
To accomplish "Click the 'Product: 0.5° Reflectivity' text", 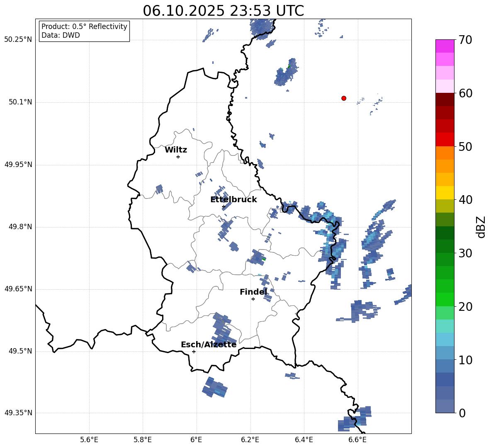I will pos(84,27).
